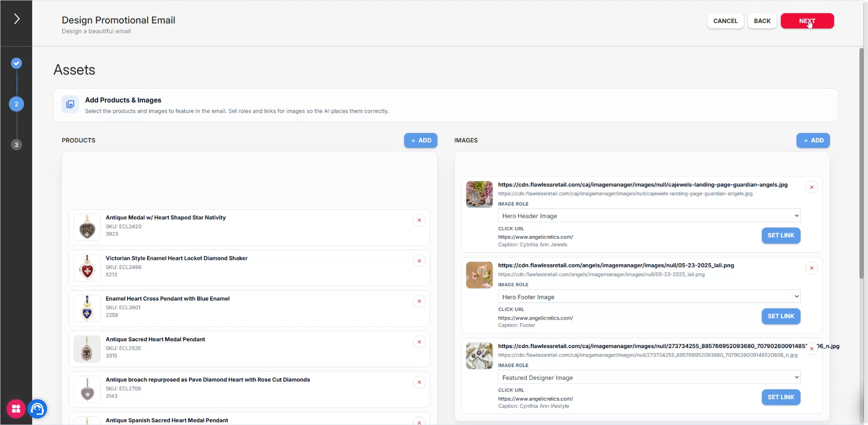Expand the sidebar with the chevron arrow
The height and width of the screenshot is (425, 868).
[17, 19]
